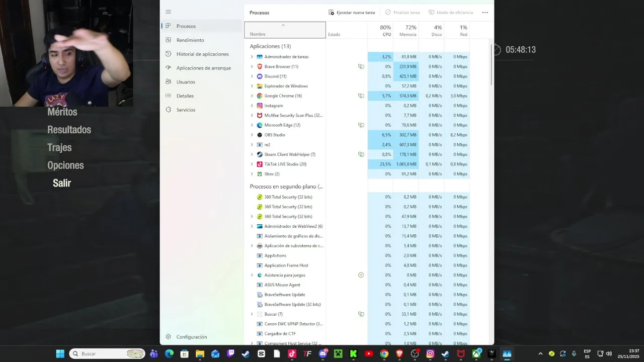Click Modo de eficiencia button

451,13
